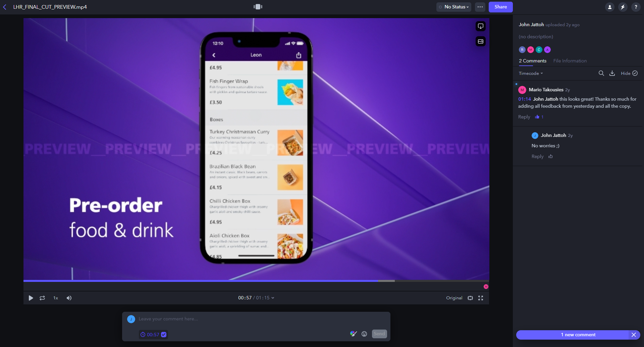Like Mario Takousies' comment

(537, 117)
